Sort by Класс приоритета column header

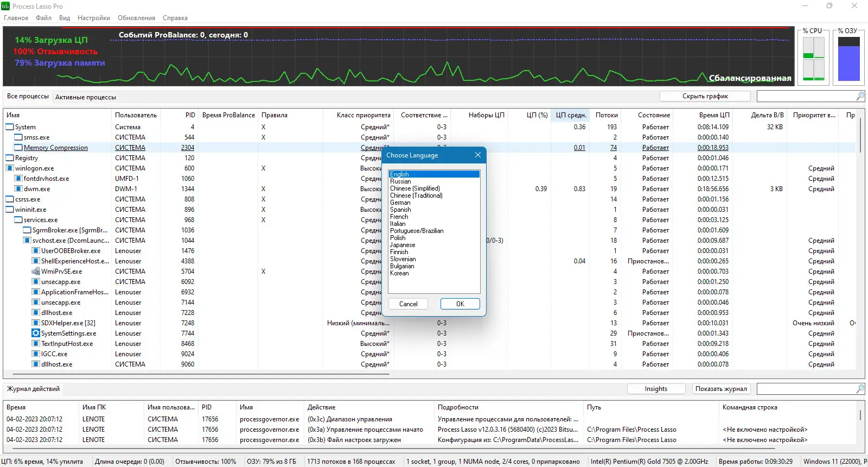pyautogui.click(x=358, y=115)
